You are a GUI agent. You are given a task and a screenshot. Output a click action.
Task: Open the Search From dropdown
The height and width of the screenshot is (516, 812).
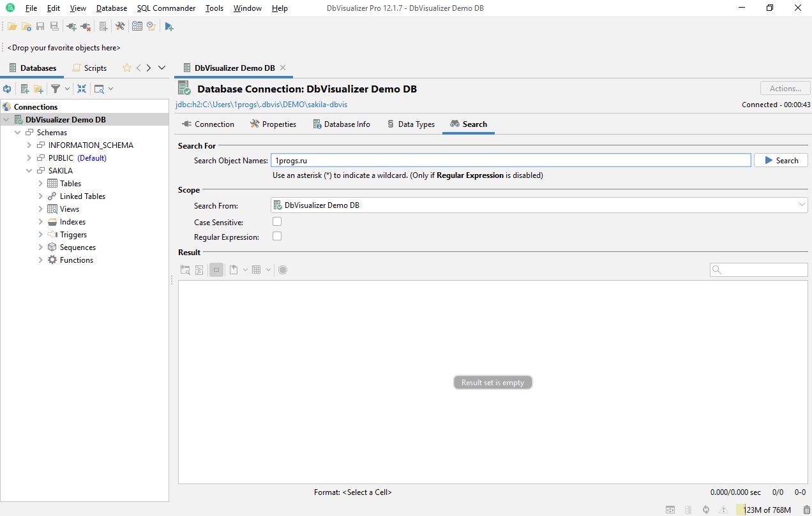click(801, 205)
